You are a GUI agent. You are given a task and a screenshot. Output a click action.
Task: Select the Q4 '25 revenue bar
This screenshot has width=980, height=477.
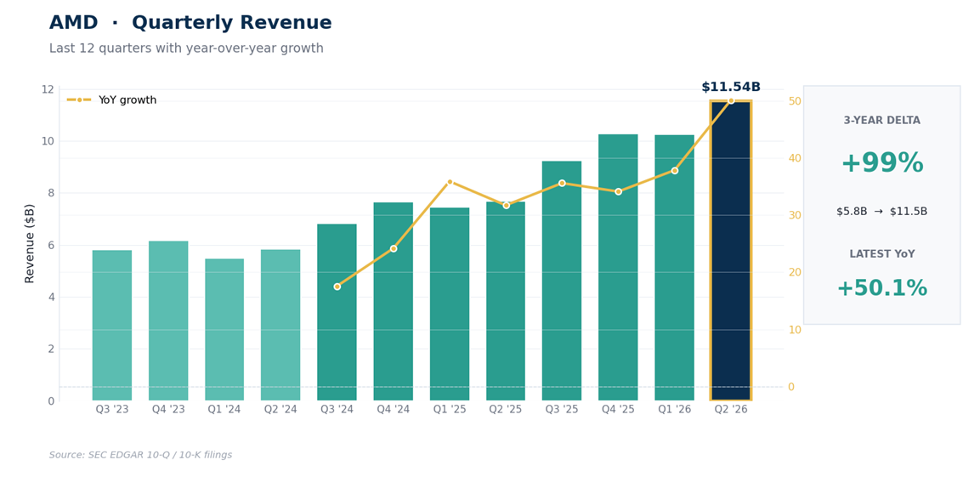[618, 267]
